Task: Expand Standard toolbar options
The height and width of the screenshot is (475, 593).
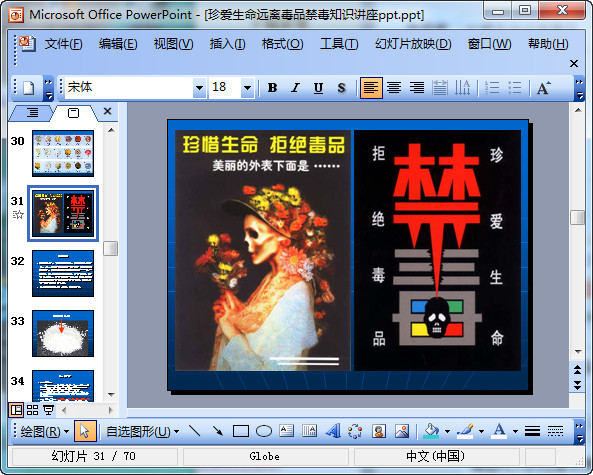Action: pos(48,88)
